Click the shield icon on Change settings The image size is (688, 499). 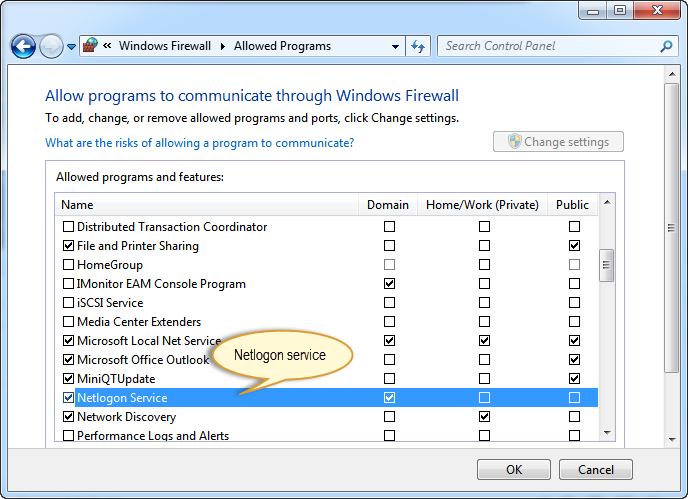click(514, 142)
